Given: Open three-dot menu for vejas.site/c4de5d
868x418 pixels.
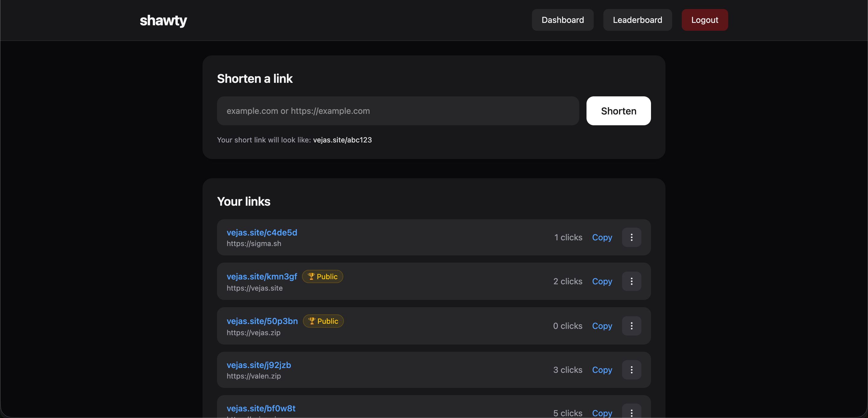Looking at the screenshot, I should pos(631,238).
